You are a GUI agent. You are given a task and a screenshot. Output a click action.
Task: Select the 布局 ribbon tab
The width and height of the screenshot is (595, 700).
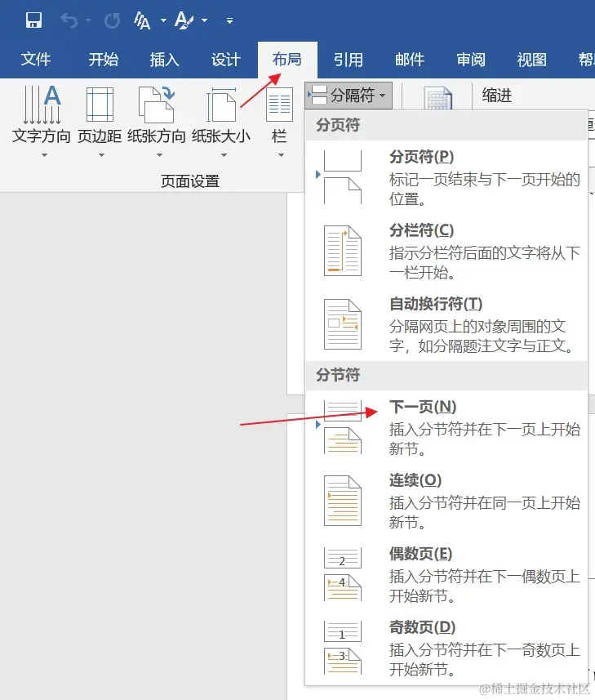(287, 60)
